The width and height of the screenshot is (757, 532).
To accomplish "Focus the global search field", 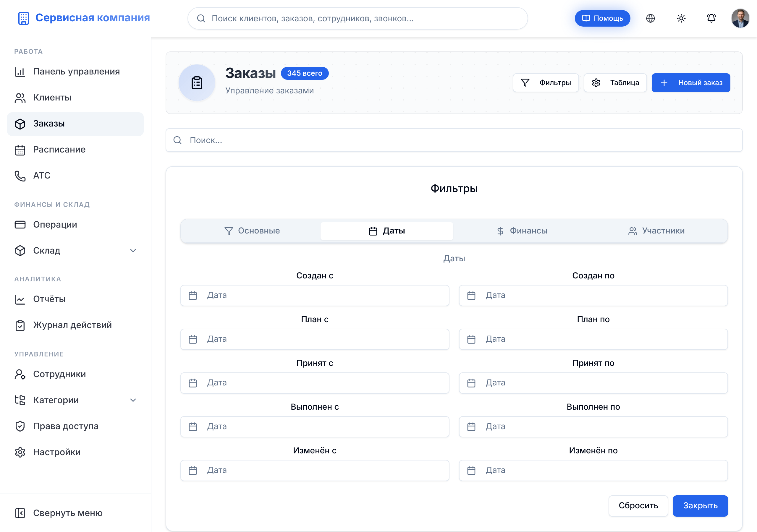I will click(358, 18).
